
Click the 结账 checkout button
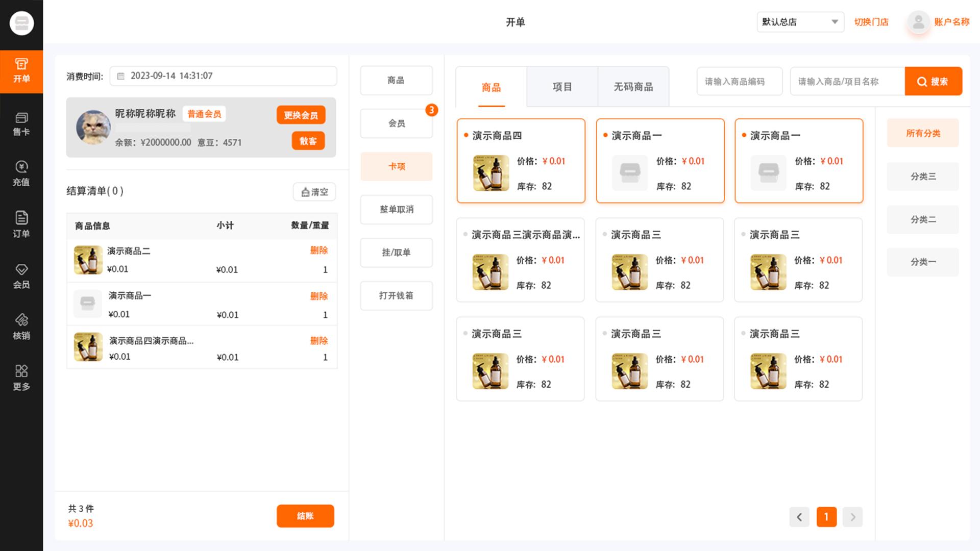point(305,516)
